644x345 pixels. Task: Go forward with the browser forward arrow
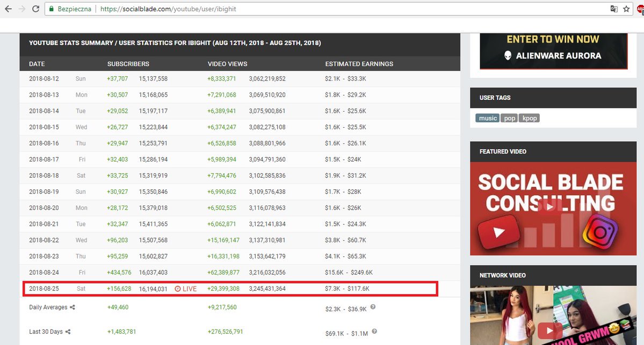click(22, 9)
